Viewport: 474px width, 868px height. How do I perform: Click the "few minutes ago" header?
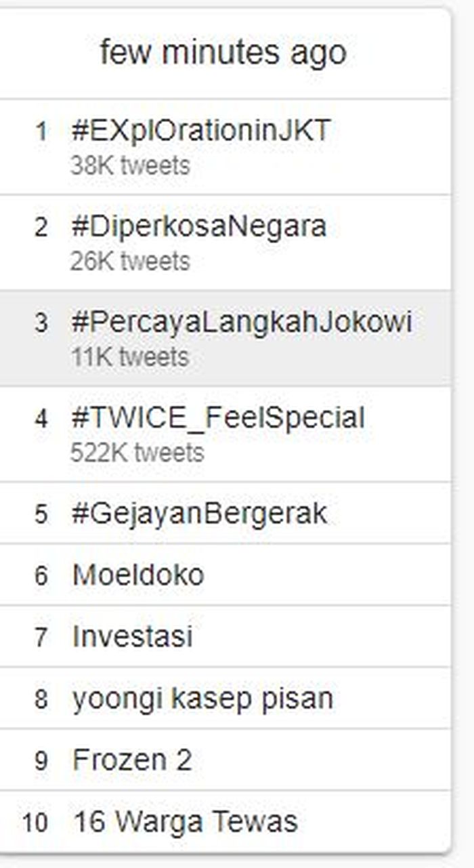coord(223,53)
